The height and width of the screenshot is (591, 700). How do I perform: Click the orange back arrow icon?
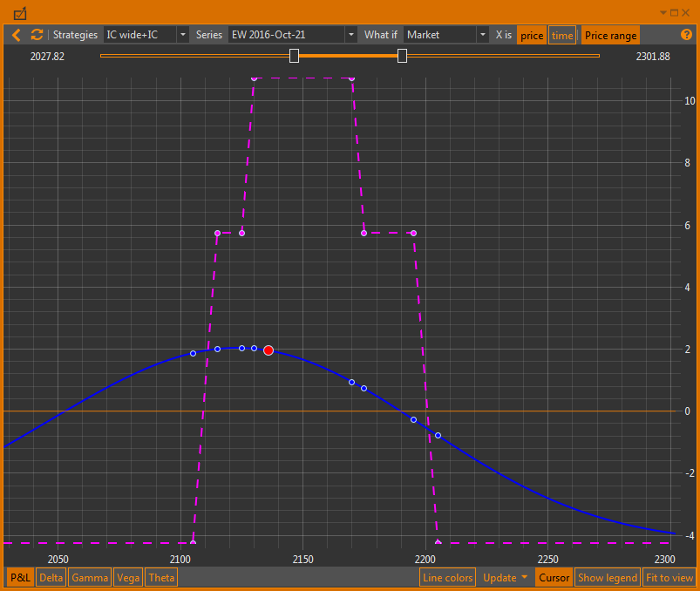click(x=16, y=35)
